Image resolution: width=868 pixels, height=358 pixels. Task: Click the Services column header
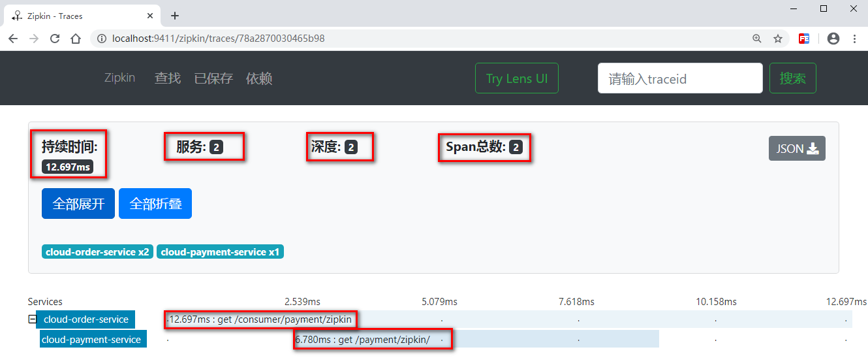click(x=45, y=302)
